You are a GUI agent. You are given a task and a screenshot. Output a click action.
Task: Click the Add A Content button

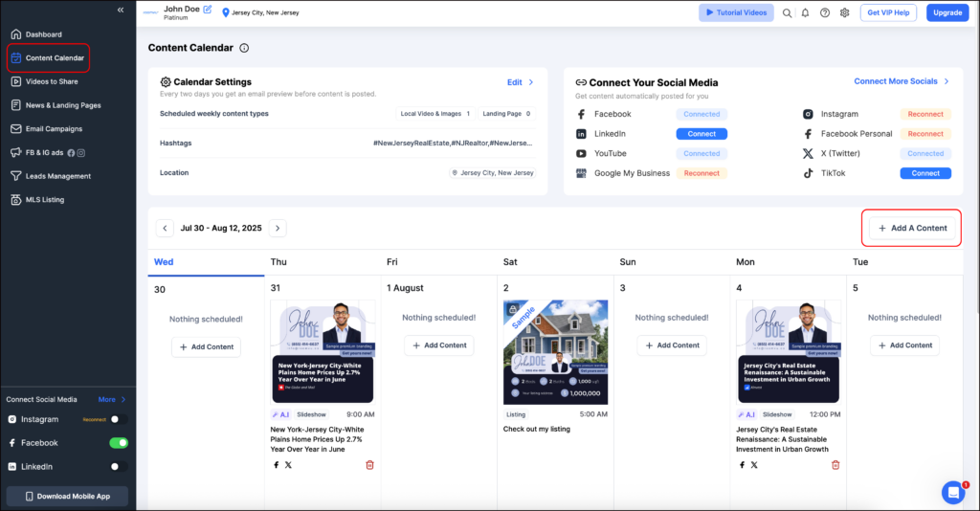click(912, 228)
